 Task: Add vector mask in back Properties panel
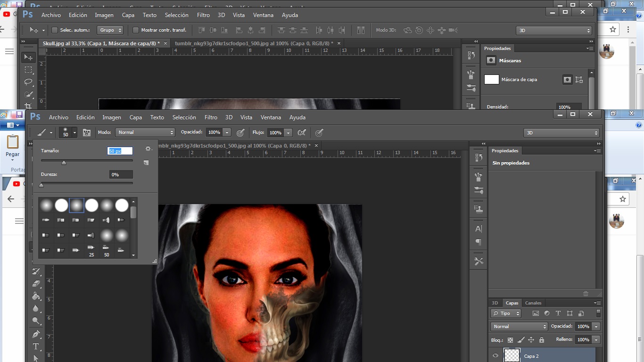click(x=579, y=80)
